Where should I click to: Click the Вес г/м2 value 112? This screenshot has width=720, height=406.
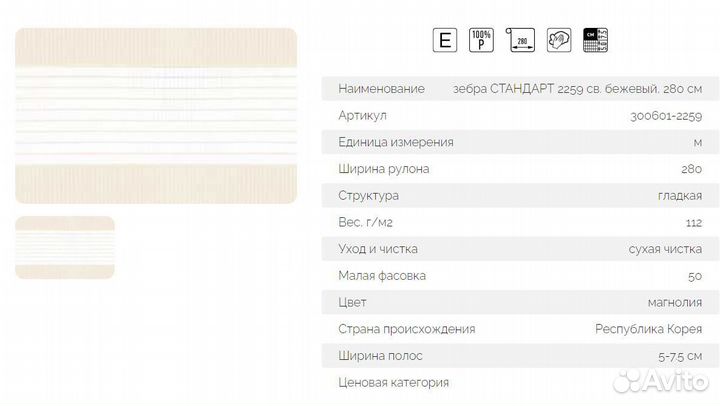[694, 223]
